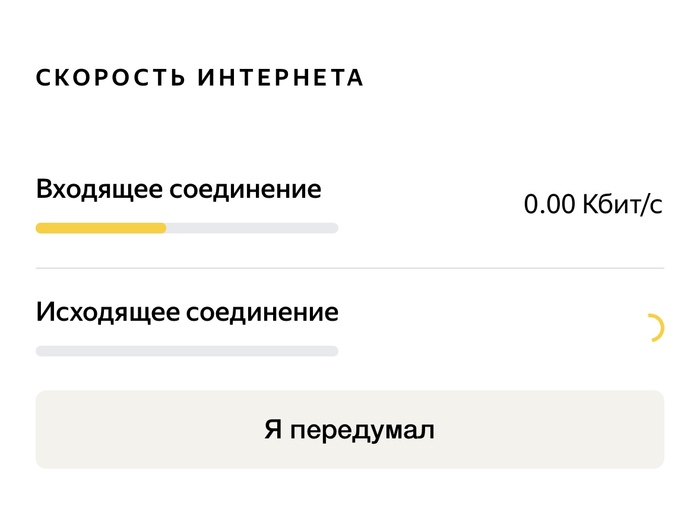Click the left end of outgoing progress bar

click(42, 351)
